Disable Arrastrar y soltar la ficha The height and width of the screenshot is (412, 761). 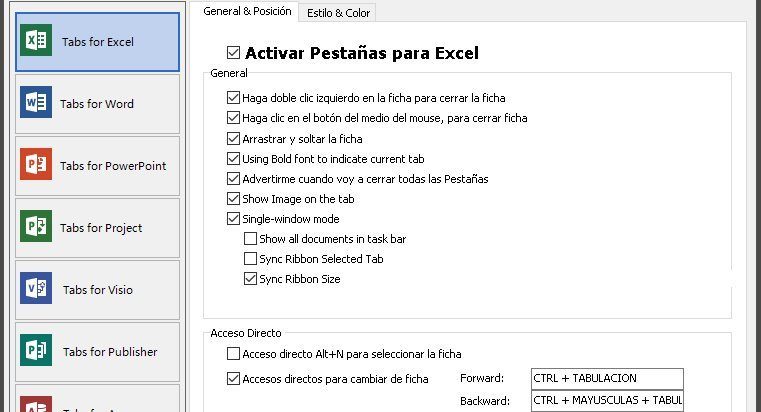click(233, 139)
